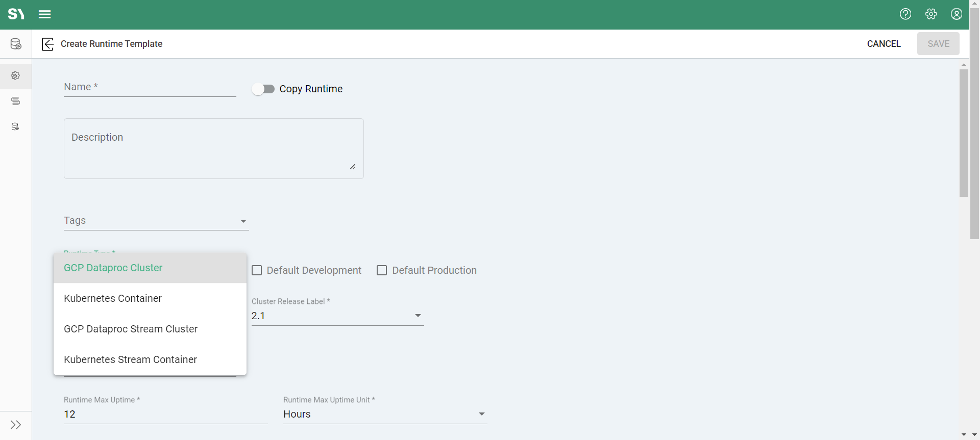Choose GCP Dataproc Stream Cluster option

(131, 329)
